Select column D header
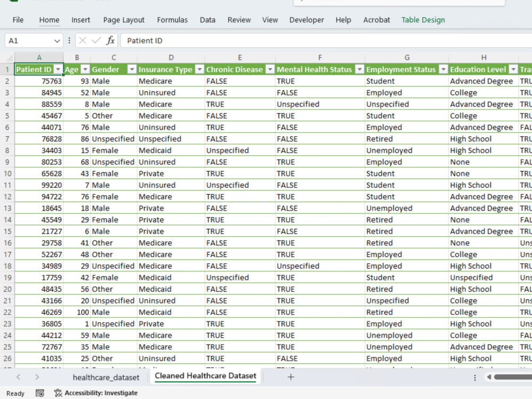 [x=171, y=57]
